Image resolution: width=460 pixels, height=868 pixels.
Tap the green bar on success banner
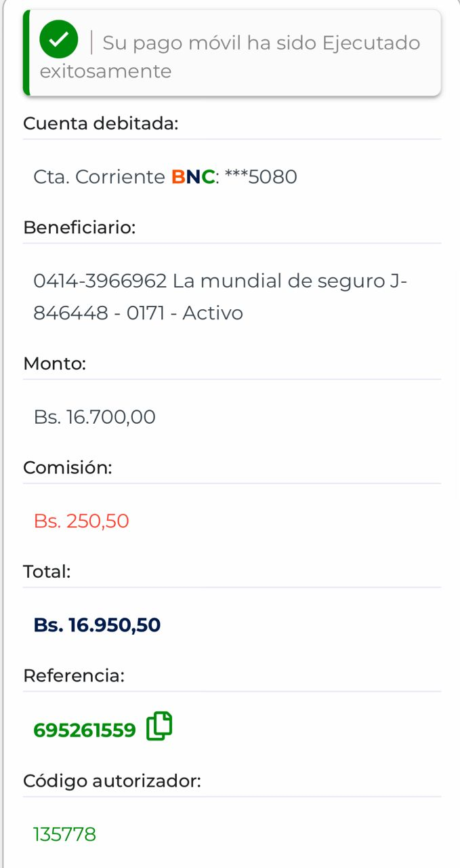26,53
